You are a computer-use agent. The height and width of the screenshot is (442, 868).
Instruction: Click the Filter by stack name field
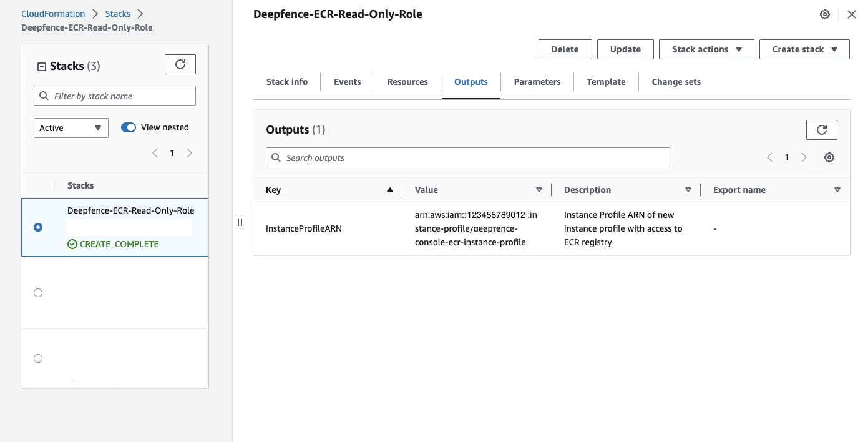click(115, 96)
